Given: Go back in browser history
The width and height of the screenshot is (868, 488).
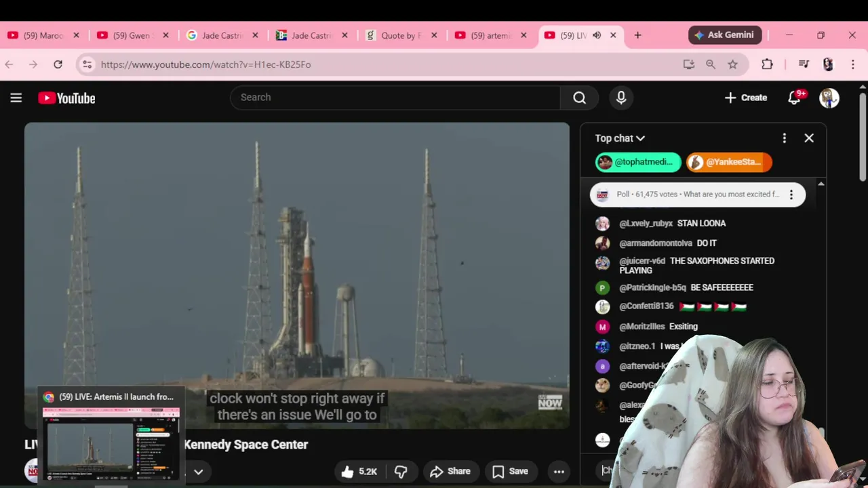Looking at the screenshot, I should [x=9, y=64].
